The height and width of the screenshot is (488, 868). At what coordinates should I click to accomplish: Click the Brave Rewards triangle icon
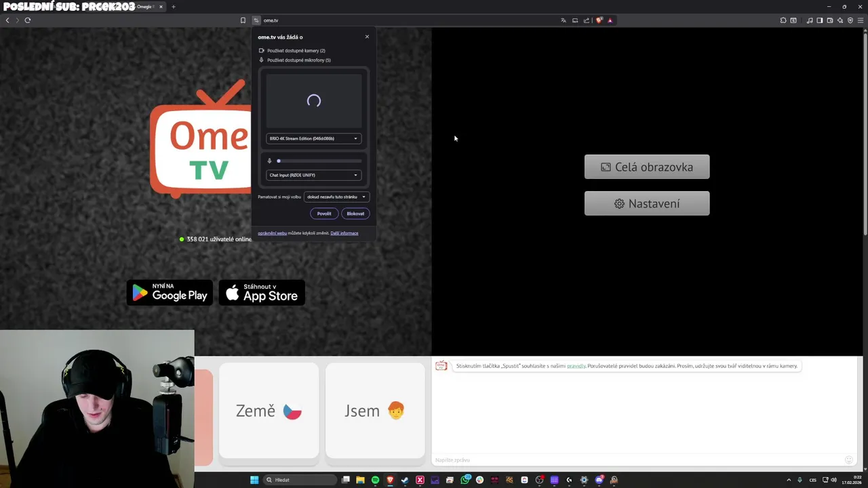610,20
